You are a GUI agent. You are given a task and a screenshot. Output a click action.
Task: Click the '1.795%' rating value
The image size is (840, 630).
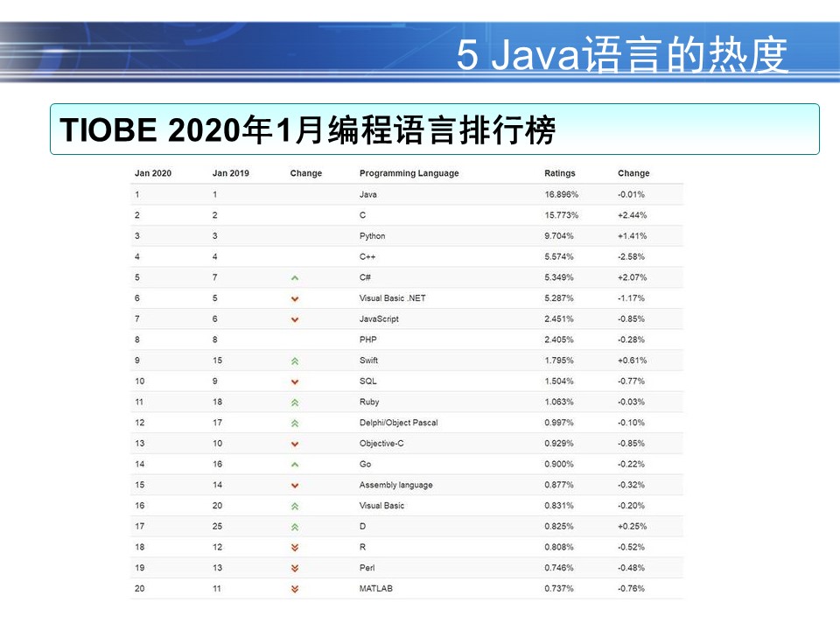click(559, 360)
